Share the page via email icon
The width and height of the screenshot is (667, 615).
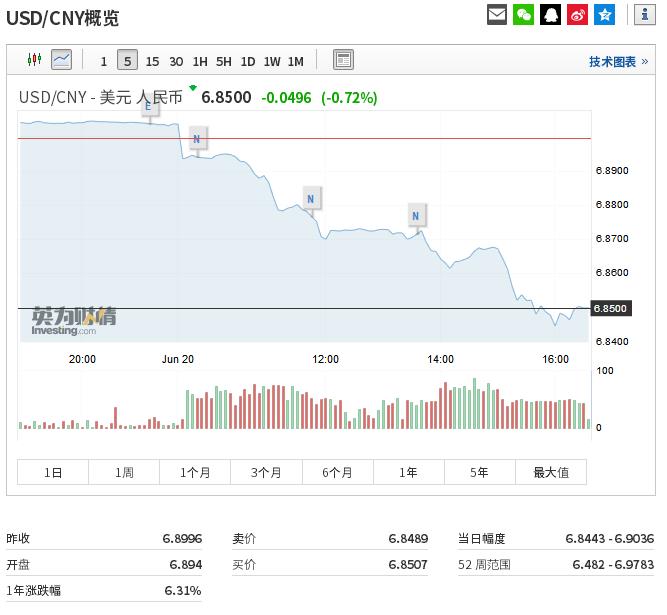[x=497, y=14]
